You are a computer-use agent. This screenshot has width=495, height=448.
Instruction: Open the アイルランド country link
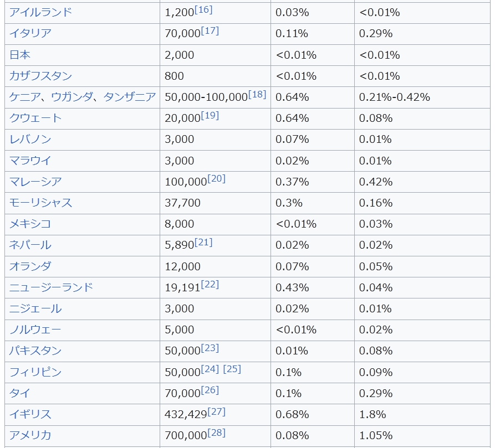point(40,12)
